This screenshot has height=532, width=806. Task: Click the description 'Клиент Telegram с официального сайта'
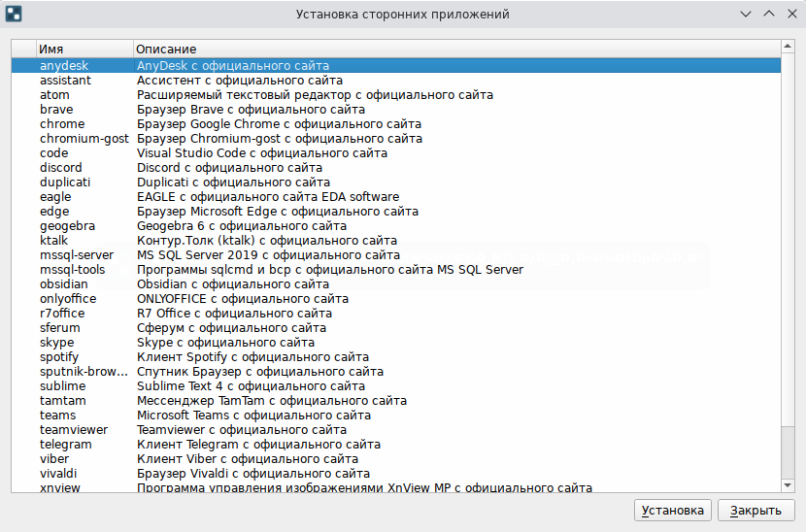pyautogui.click(x=258, y=444)
